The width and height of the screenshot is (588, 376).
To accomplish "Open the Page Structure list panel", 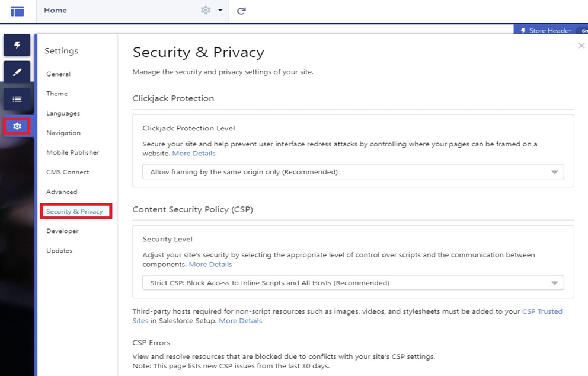I will click(17, 99).
